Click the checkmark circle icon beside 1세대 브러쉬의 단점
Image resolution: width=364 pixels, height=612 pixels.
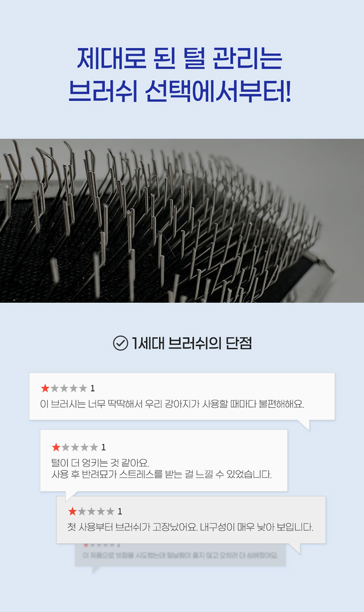[x=120, y=343]
